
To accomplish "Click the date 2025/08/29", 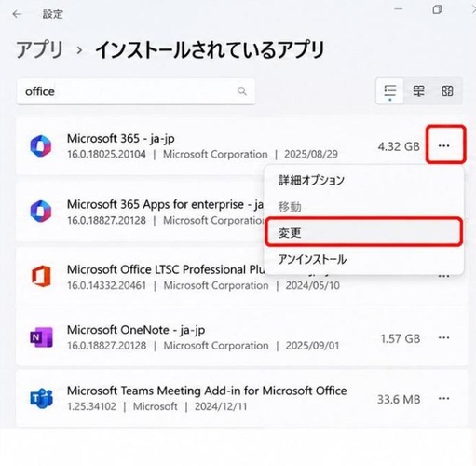I will tap(311, 154).
